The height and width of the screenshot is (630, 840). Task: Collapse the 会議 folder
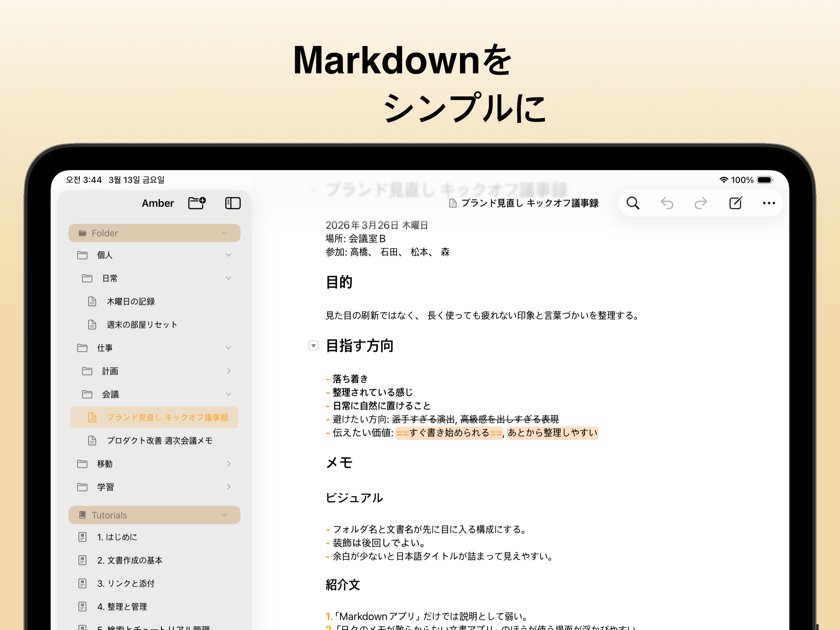point(228,394)
